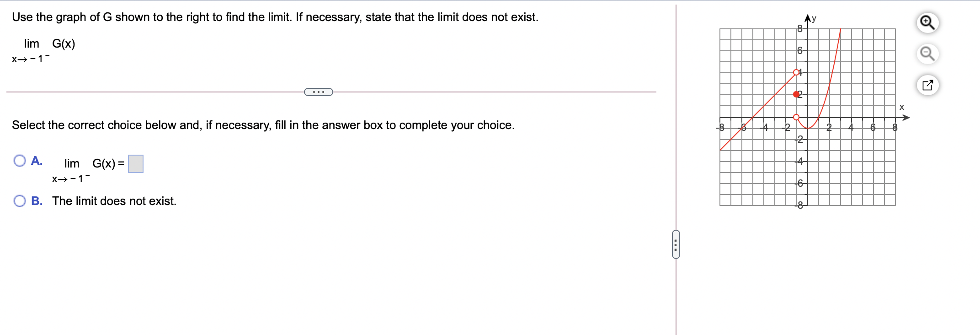Click the external-link arrow icon beside the graph
The height and width of the screenshot is (335, 980).
pyautogui.click(x=927, y=85)
